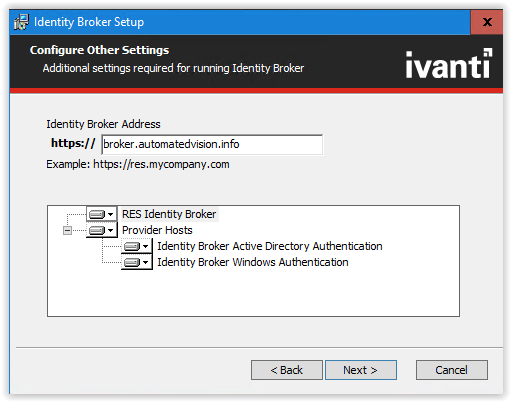
Task: Open dropdown arrow beside Provider Hosts
Action: tap(111, 230)
